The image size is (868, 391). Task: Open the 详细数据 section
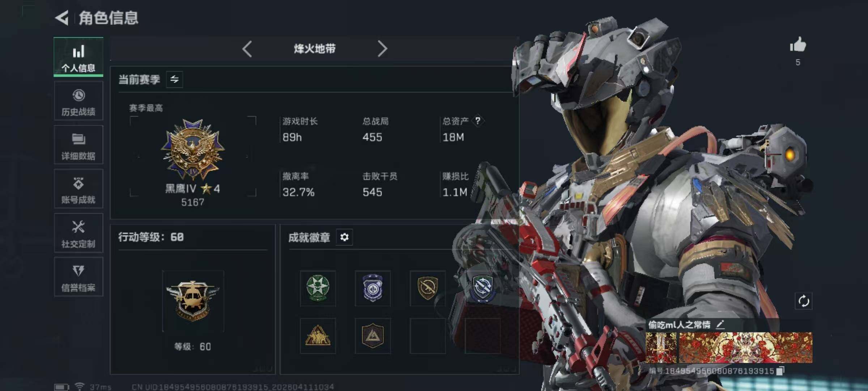pyautogui.click(x=78, y=145)
